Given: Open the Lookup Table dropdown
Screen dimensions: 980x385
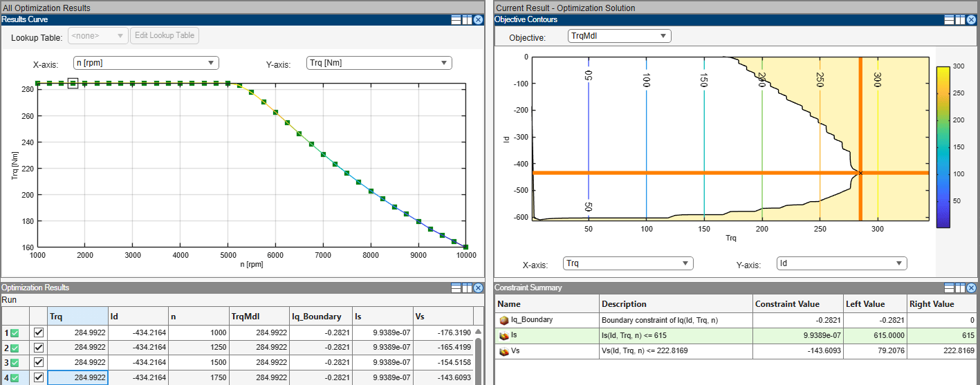Looking at the screenshot, I should click(x=98, y=35).
